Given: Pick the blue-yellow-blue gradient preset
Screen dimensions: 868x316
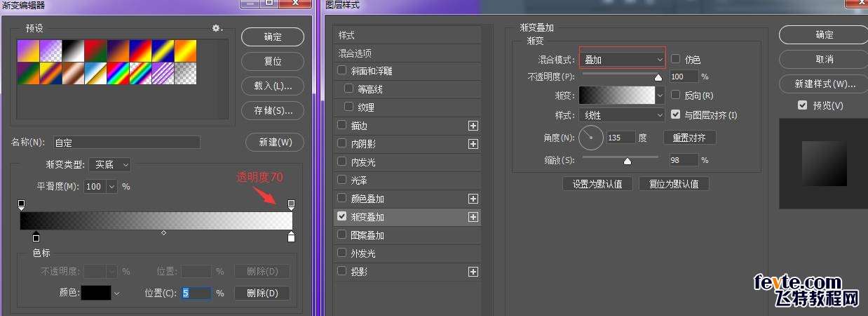Looking at the screenshot, I should point(163,51).
